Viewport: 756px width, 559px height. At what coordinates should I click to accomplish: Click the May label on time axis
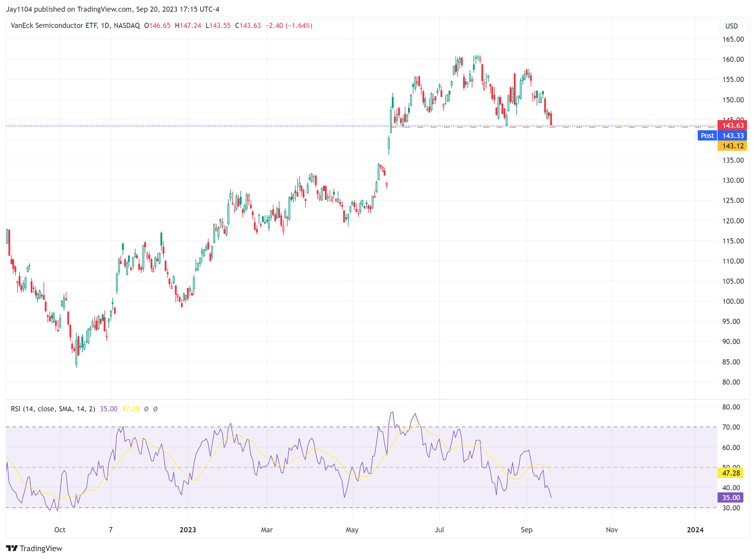point(352,530)
